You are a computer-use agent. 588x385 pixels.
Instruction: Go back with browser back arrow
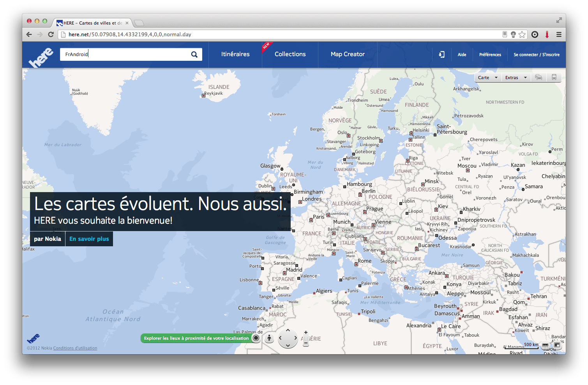pyautogui.click(x=29, y=34)
